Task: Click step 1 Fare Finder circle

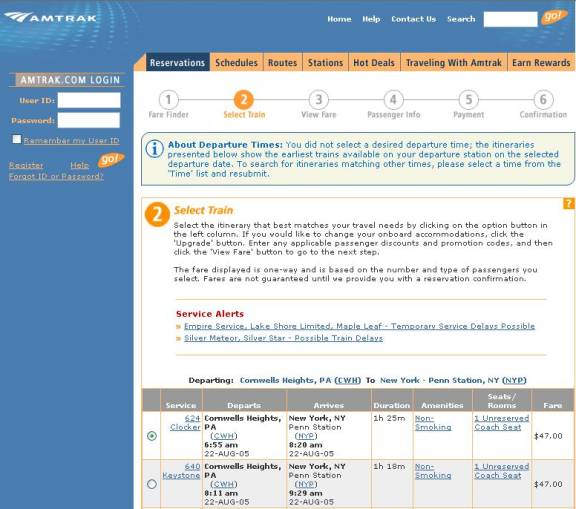Action: click(x=169, y=100)
